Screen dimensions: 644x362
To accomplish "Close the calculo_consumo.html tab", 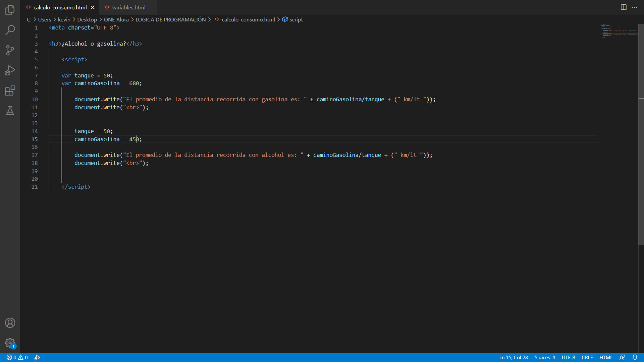I will point(93,7).
